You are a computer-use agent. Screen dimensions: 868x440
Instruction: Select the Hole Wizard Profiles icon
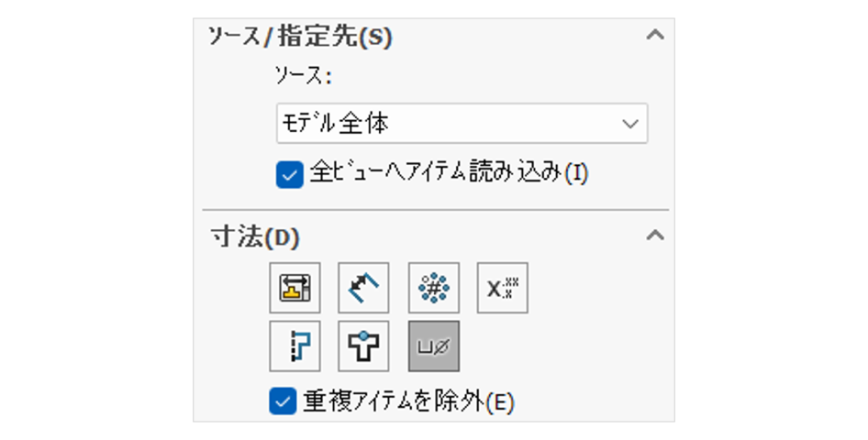point(295,346)
